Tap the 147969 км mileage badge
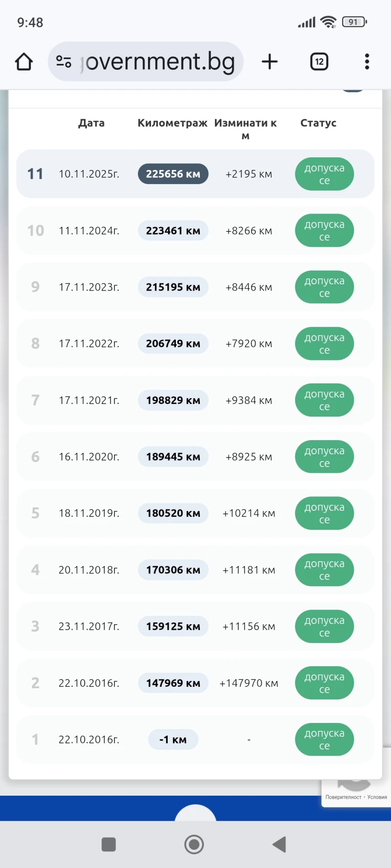391x868 pixels. click(x=173, y=683)
